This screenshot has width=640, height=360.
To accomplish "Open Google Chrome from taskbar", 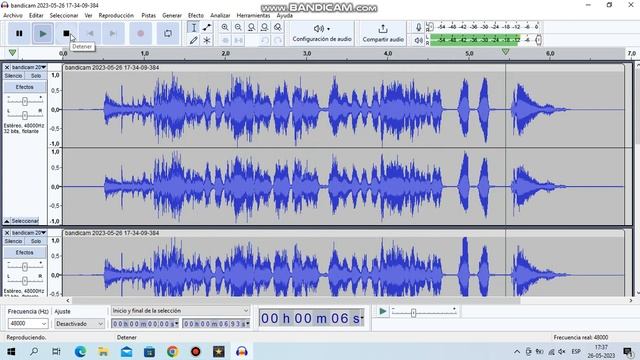I will [172, 351].
